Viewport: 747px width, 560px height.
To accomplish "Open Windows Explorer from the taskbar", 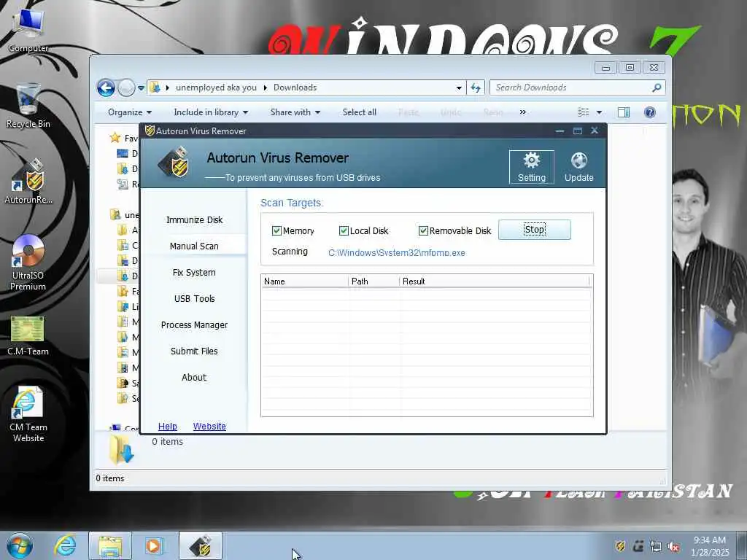I will 110,545.
